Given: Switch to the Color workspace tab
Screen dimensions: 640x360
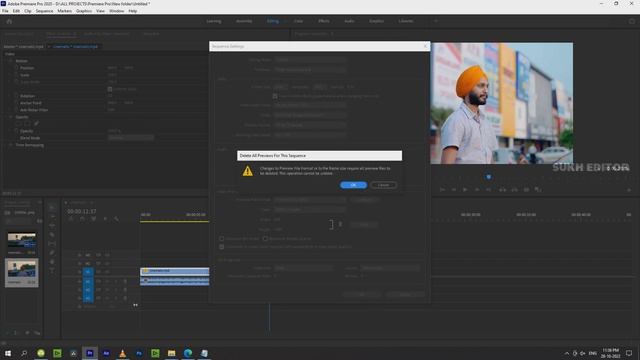Looking at the screenshot, I should (x=298, y=21).
